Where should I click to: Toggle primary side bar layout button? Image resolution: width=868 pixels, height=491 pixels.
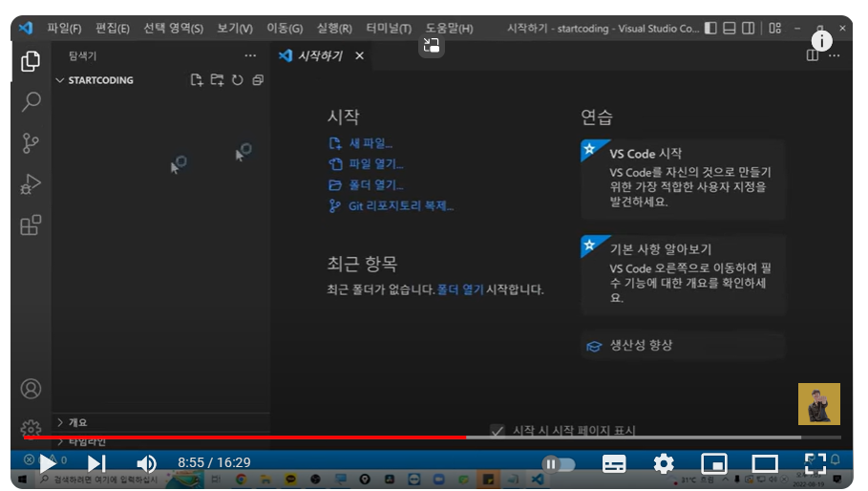tap(710, 28)
